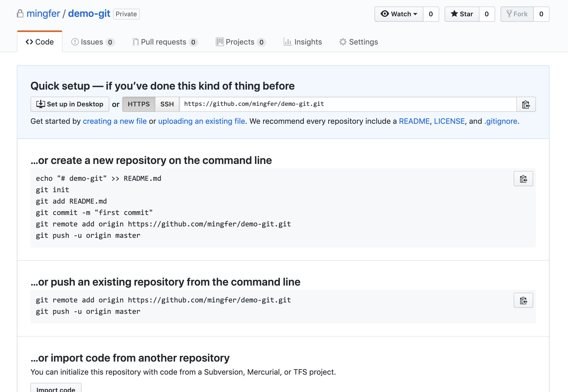Click the Fork button
The width and height of the screenshot is (568, 392).
(x=517, y=14)
